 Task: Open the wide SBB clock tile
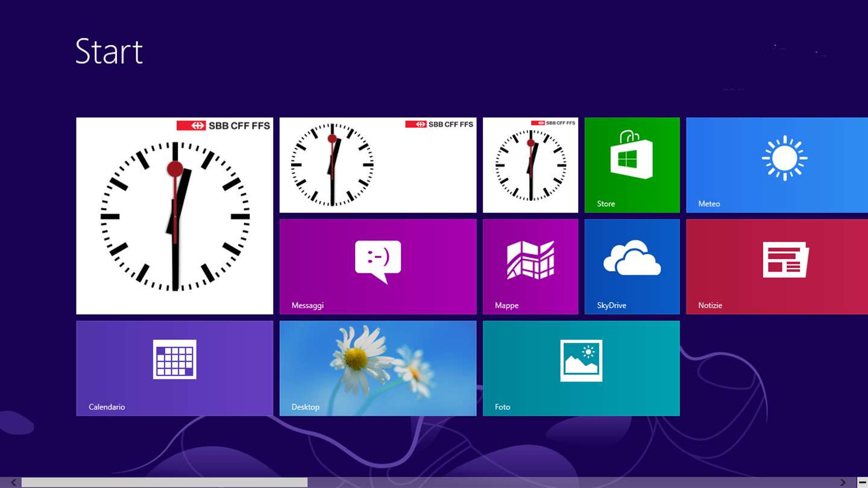pyautogui.click(x=378, y=165)
